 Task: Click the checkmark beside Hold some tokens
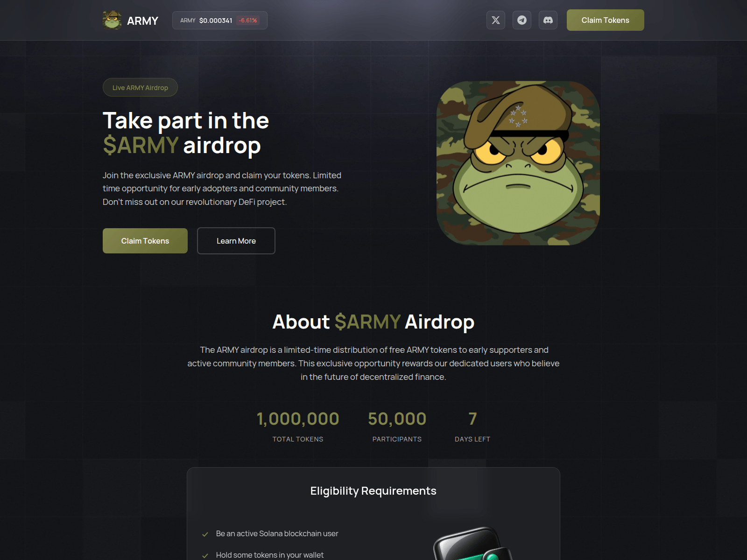pos(205,556)
